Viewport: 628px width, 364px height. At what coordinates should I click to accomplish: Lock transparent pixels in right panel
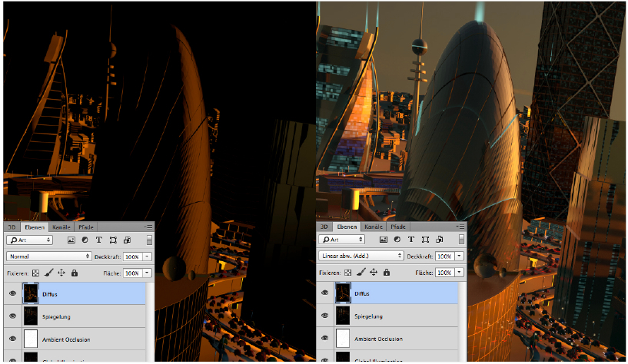347,273
